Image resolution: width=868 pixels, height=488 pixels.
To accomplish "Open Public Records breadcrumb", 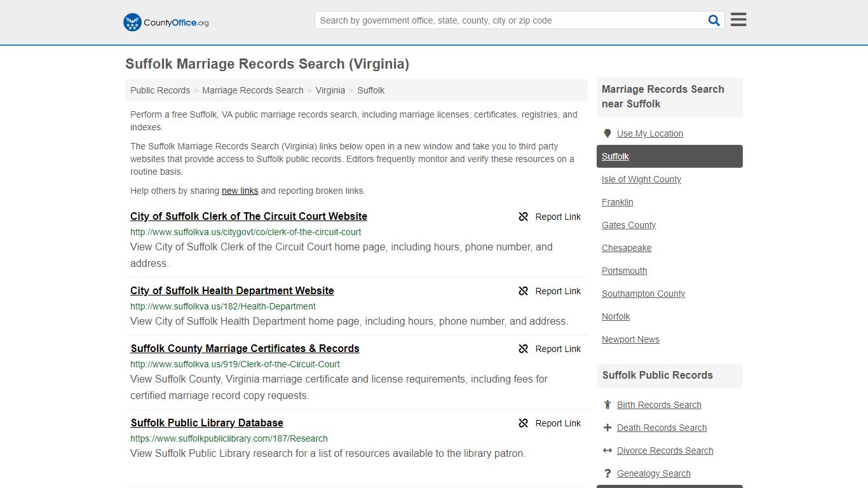I will click(160, 90).
